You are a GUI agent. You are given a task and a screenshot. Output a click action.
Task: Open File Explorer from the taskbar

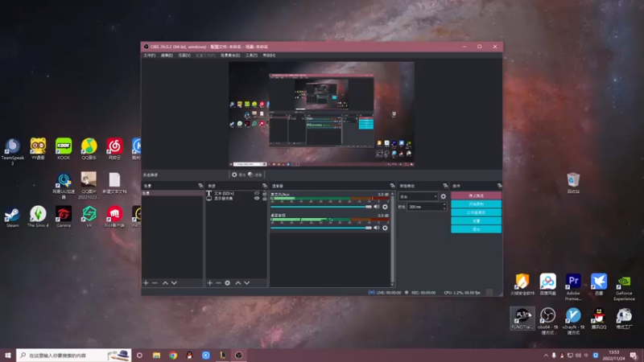pos(156,356)
